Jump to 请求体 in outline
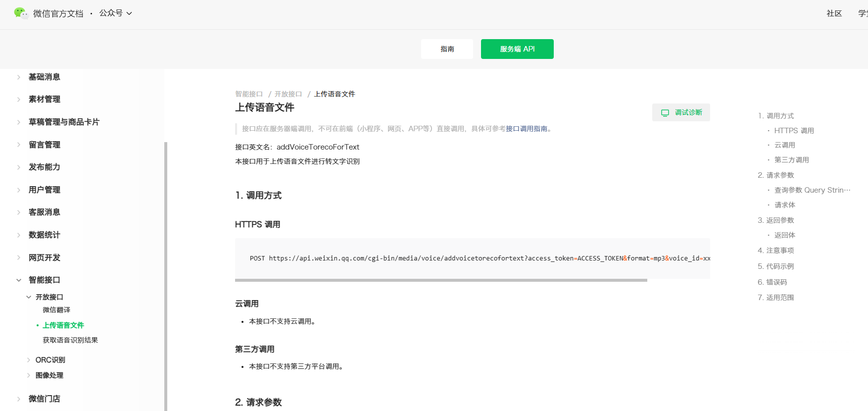 784,205
